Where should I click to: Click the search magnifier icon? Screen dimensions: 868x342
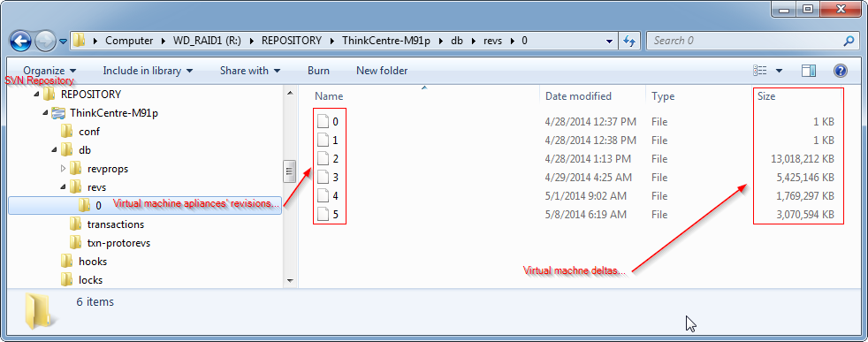coord(848,41)
